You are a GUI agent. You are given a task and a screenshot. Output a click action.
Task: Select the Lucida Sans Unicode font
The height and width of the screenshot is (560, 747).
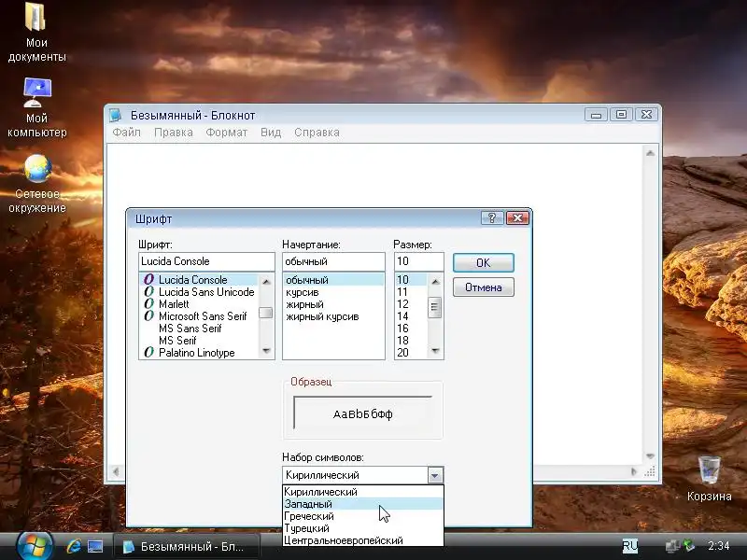[x=199, y=292]
